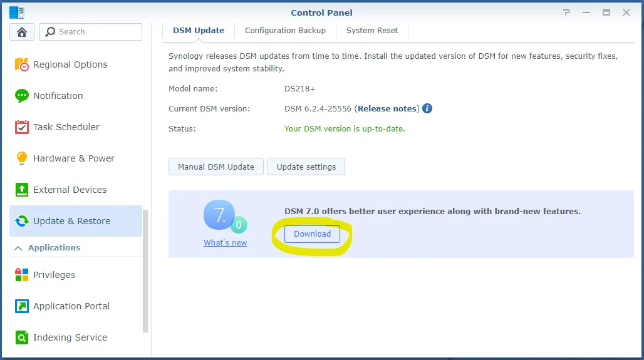This screenshot has height=360, width=644.
Task: Click the Update & Restore refresh icon
Action: tap(22, 221)
